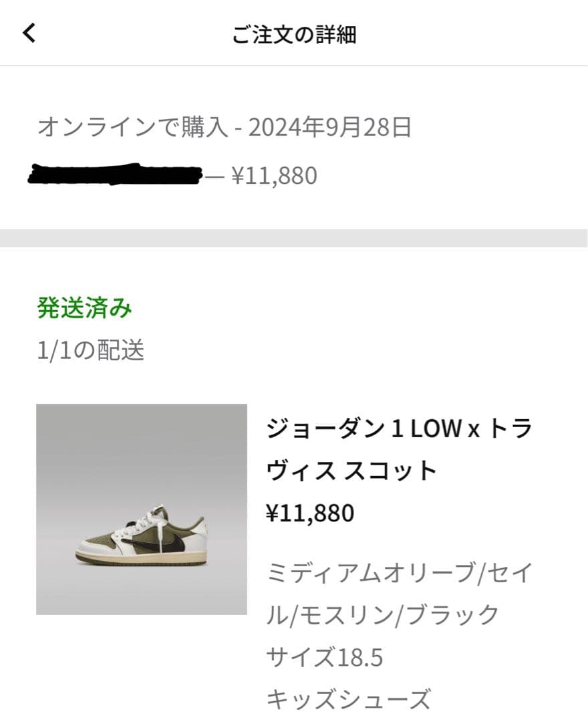Tap the back arrow icon
Screen dimensions: 588x722
(x=29, y=33)
